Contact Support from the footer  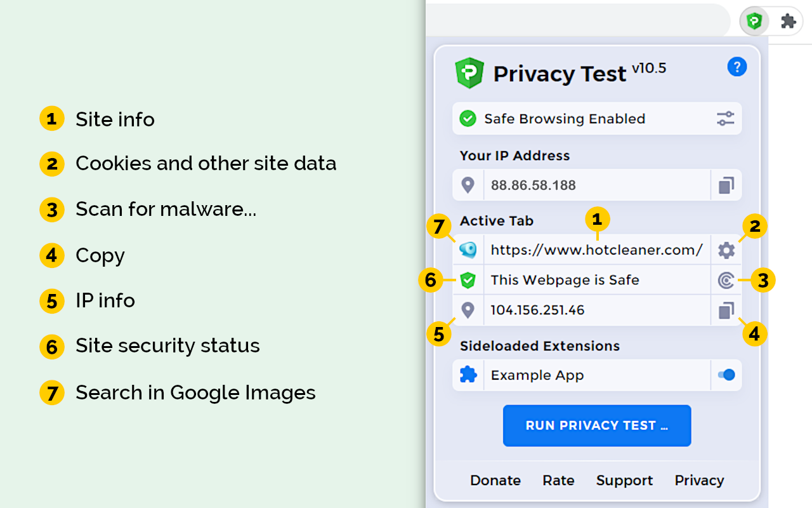click(x=624, y=481)
